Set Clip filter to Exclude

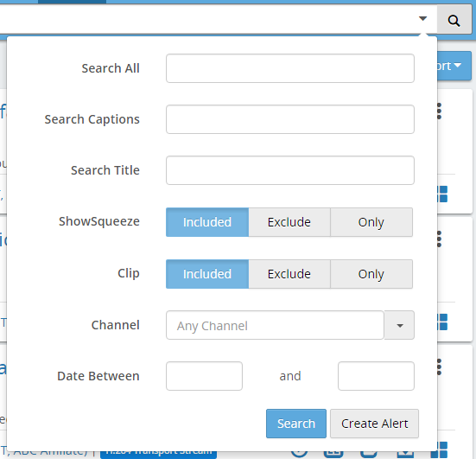coord(289,274)
